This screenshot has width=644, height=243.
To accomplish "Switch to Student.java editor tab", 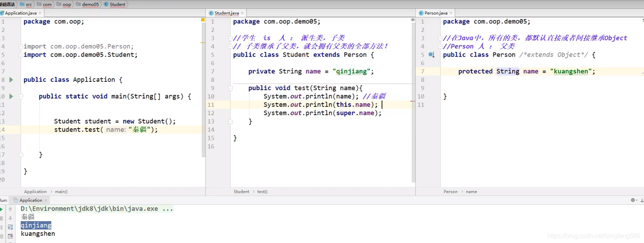I will [227, 13].
